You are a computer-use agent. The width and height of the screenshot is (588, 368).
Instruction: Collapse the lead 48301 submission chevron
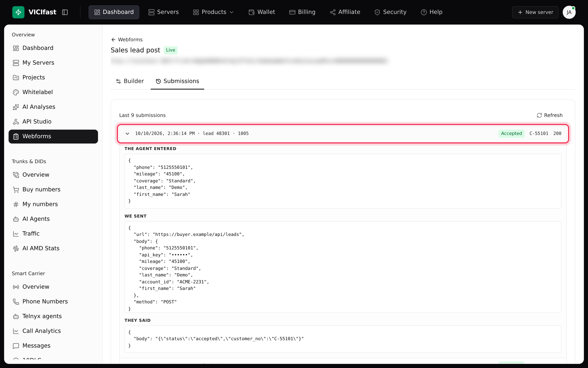[127, 134]
